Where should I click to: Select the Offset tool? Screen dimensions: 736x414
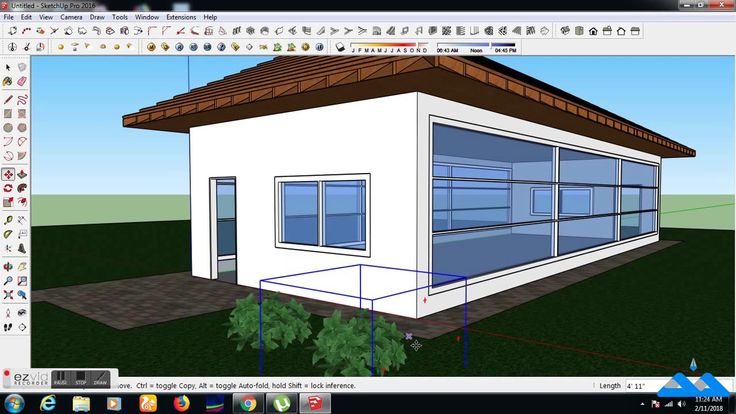[x=22, y=202]
